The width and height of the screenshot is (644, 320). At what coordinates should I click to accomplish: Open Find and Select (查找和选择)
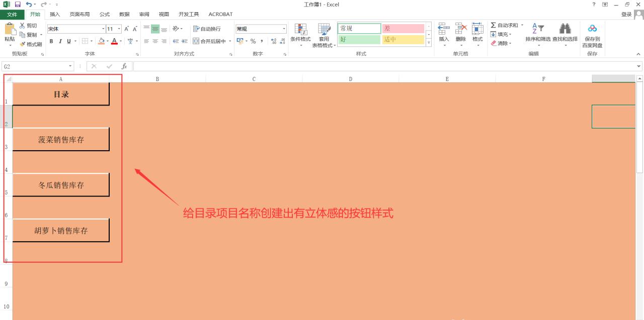565,35
